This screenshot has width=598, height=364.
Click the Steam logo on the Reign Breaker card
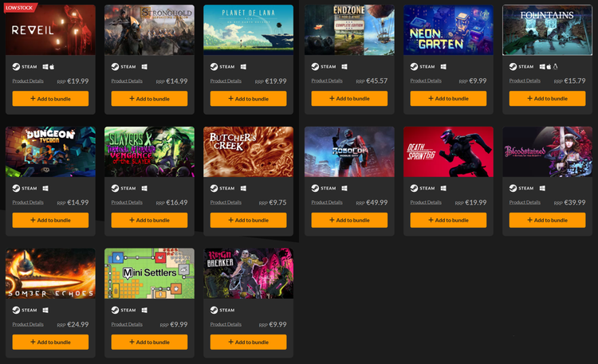214,311
